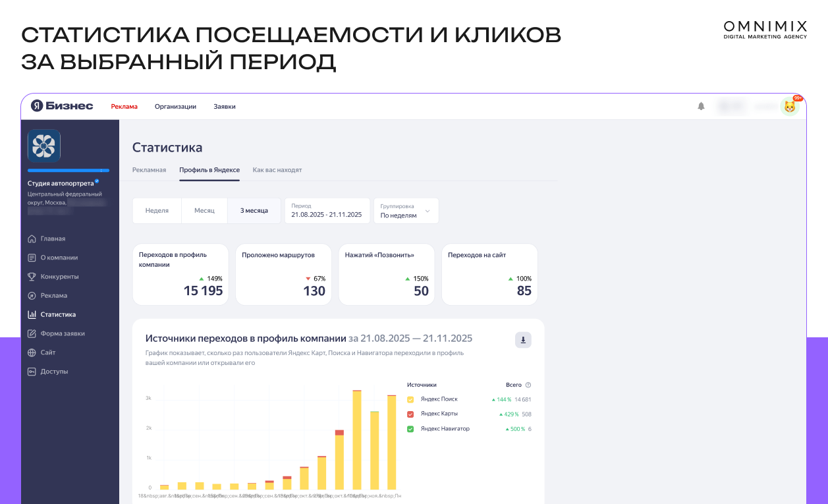Screen dimensions: 828x504
Task: Select the Неделя period button
Action: coord(157,211)
